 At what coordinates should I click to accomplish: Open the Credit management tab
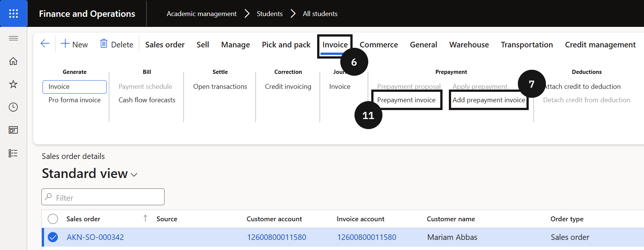pos(600,45)
